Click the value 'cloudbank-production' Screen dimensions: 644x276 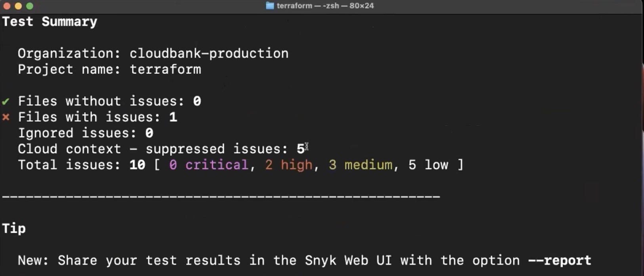[209, 53]
